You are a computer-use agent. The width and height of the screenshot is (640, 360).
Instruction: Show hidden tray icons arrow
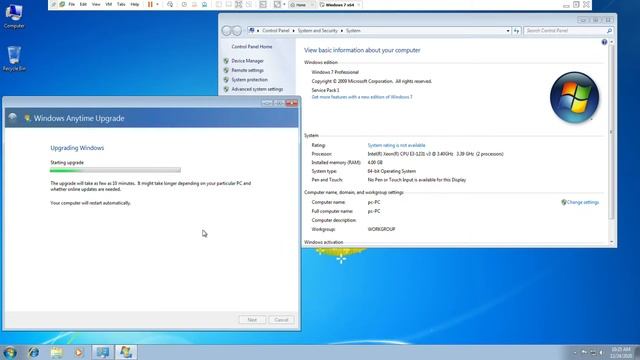pyautogui.click(x=575, y=353)
